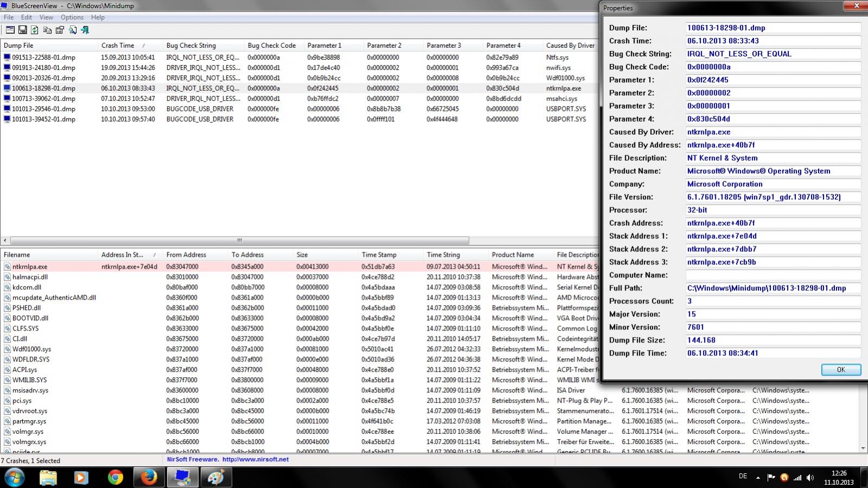
Task: Close the Properties dialog with X
Action: [857, 6]
